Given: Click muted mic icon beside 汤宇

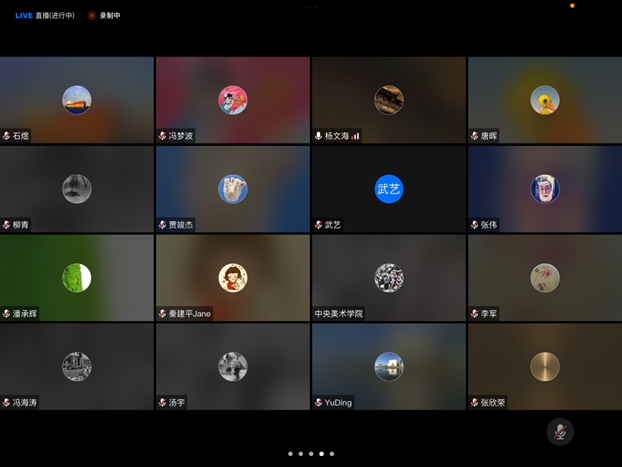Looking at the screenshot, I should tap(162, 403).
